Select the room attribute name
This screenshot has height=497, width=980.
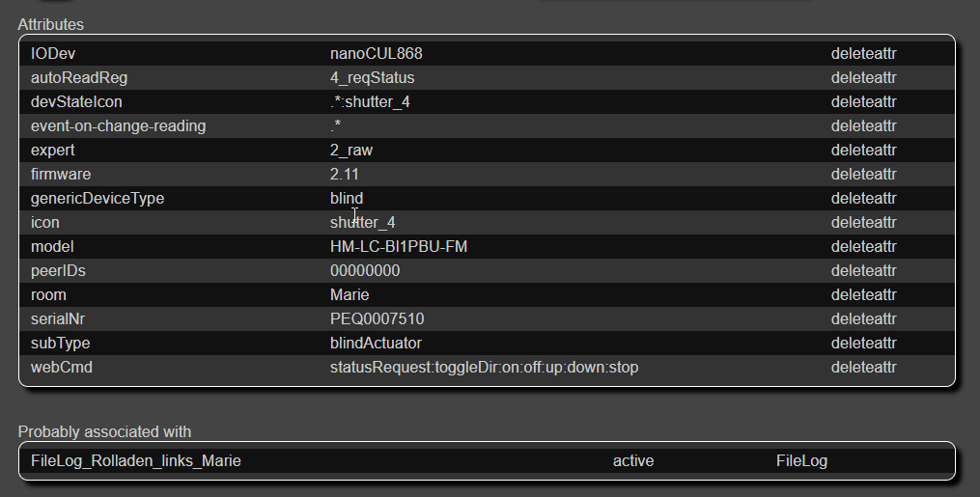(48, 295)
